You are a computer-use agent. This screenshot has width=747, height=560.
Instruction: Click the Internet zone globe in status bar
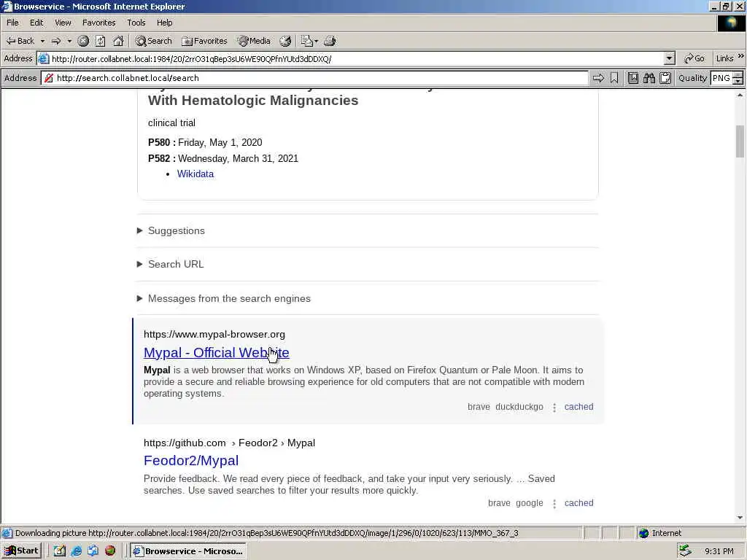(x=643, y=533)
